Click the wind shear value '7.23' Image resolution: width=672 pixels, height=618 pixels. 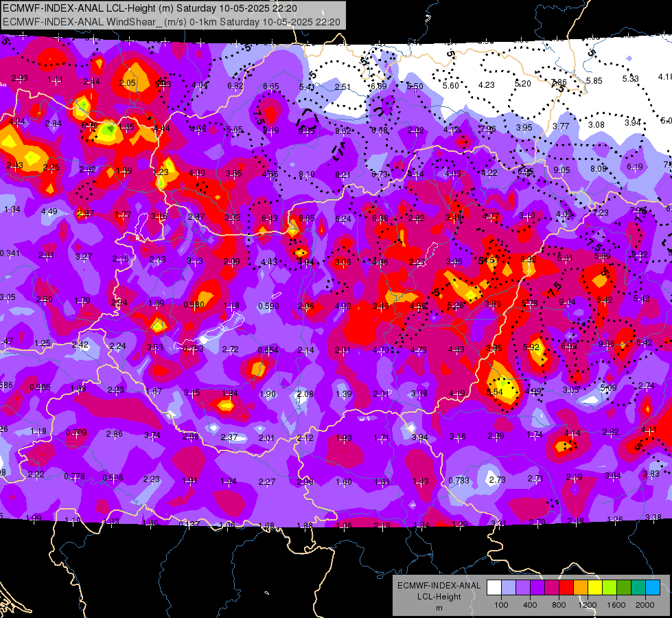[x=601, y=212]
